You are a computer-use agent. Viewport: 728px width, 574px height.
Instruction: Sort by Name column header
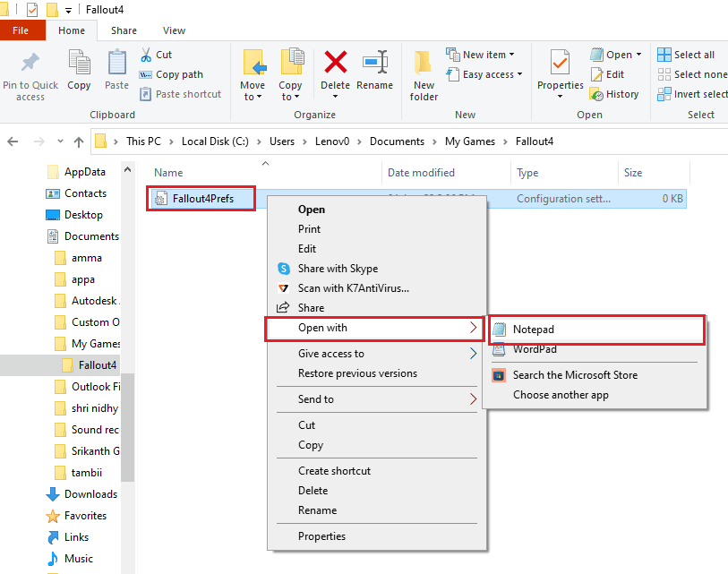tap(168, 173)
